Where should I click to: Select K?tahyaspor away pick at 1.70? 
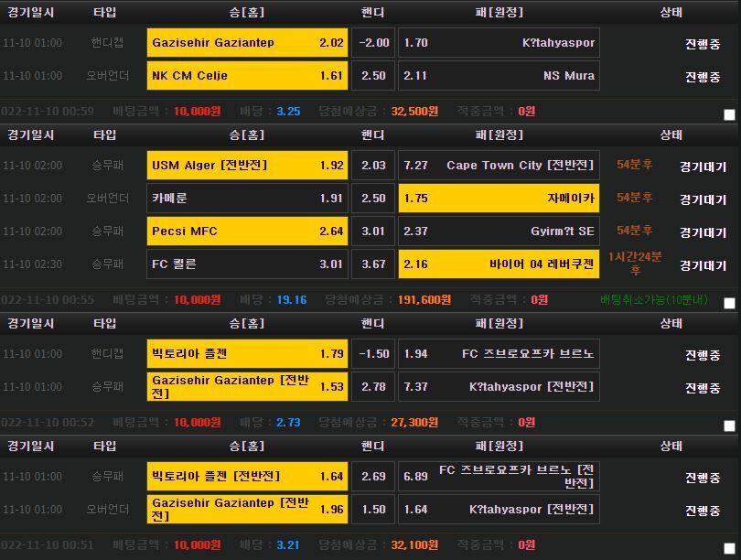pos(499,42)
